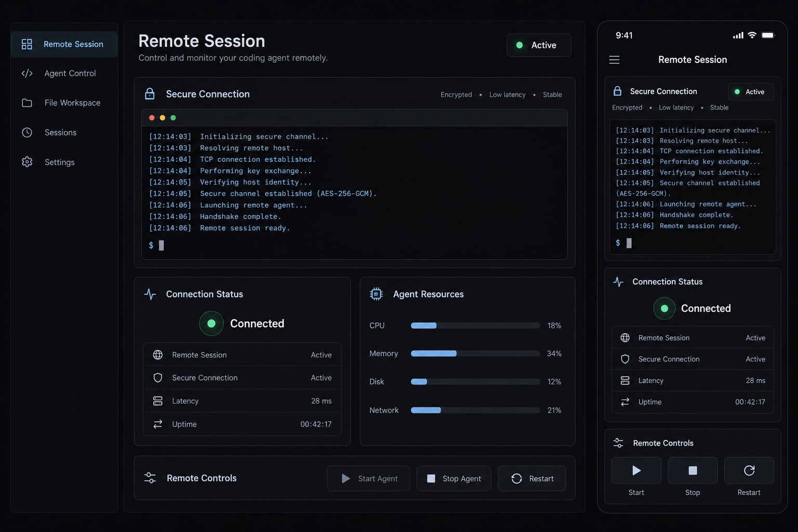Select the Sessions clock icon in sidebar
The width and height of the screenshot is (798, 532).
pos(27,132)
